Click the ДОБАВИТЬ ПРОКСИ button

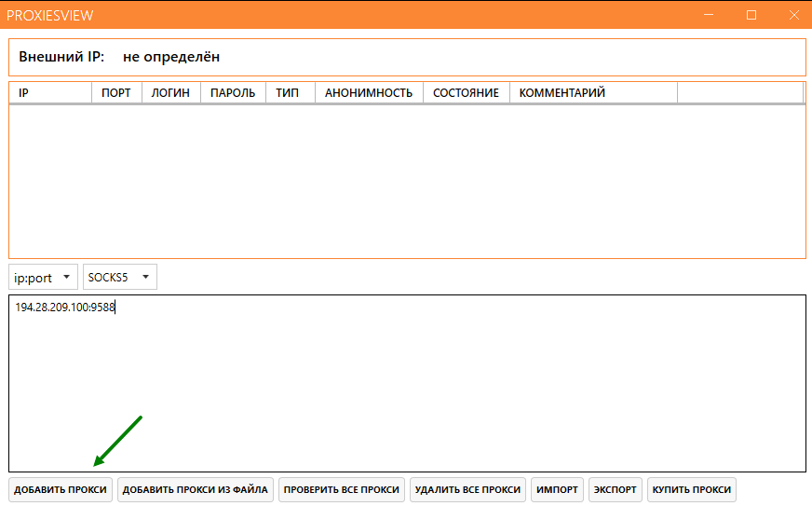61,489
